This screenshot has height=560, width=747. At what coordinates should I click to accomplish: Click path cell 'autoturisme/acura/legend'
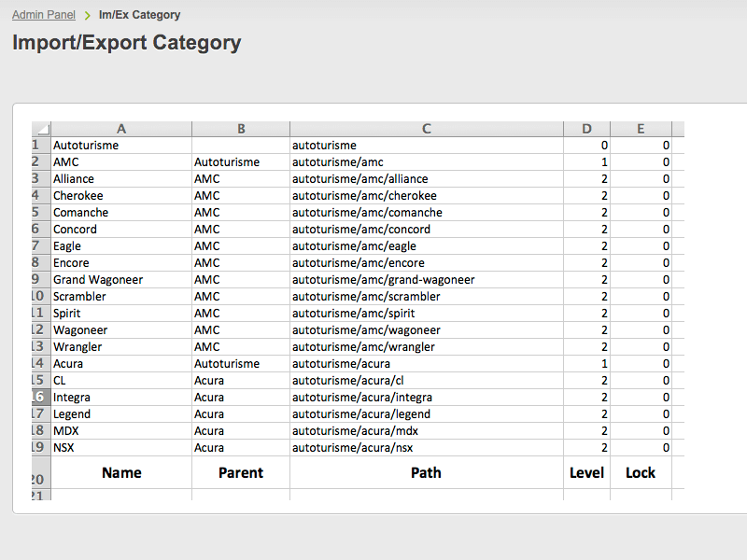427,413
